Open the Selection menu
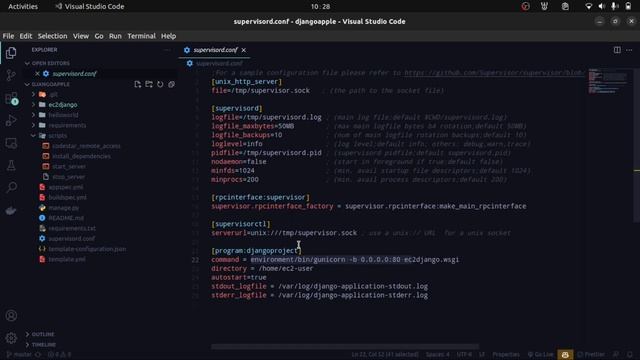 (52, 36)
